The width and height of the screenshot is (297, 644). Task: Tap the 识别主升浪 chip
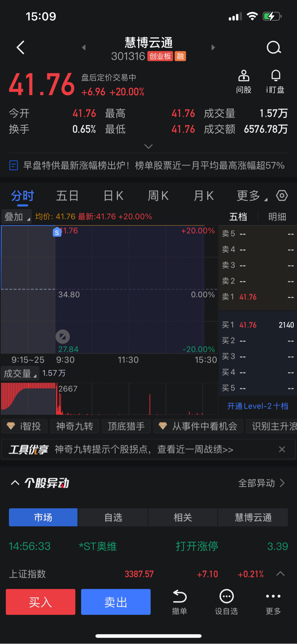coord(272,426)
